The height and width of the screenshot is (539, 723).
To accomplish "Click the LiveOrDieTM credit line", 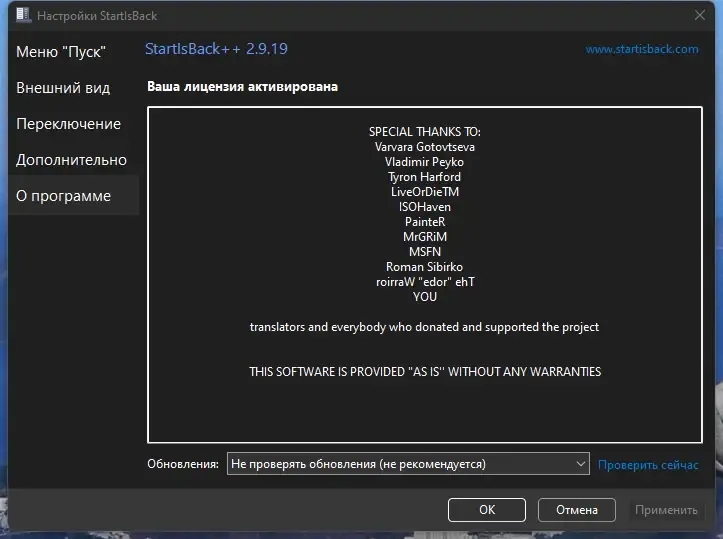I will coord(425,192).
